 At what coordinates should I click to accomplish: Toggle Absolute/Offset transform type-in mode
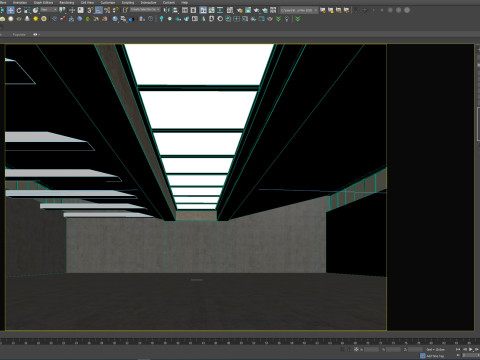[x=356, y=350]
